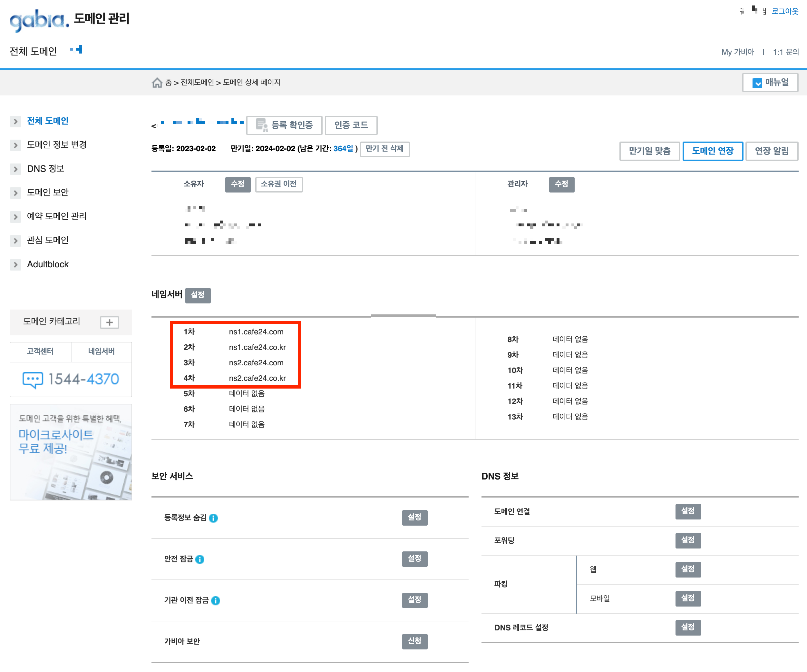The image size is (807, 672).
Task: Expand Adultblock sidebar chevron
Action: (x=15, y=264)
